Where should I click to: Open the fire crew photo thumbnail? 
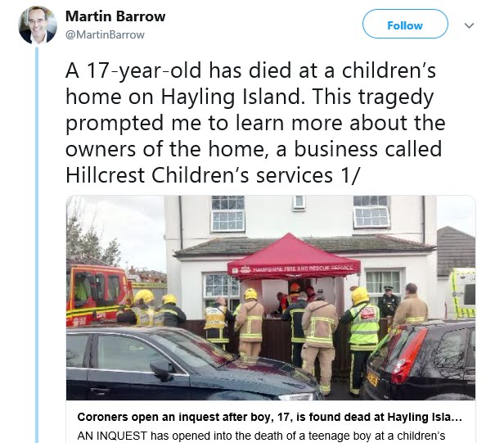point(271,297)
